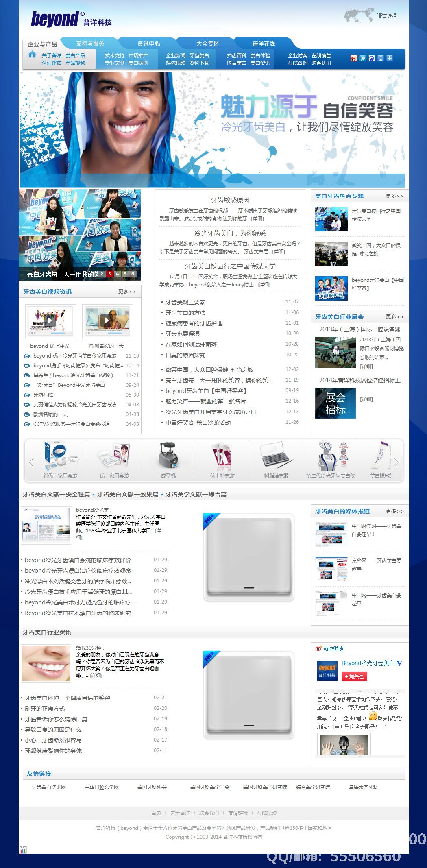The height and width of the screenshot is (868, 427).
Task: Switch banner to slide 4
Action: (117, 274)
